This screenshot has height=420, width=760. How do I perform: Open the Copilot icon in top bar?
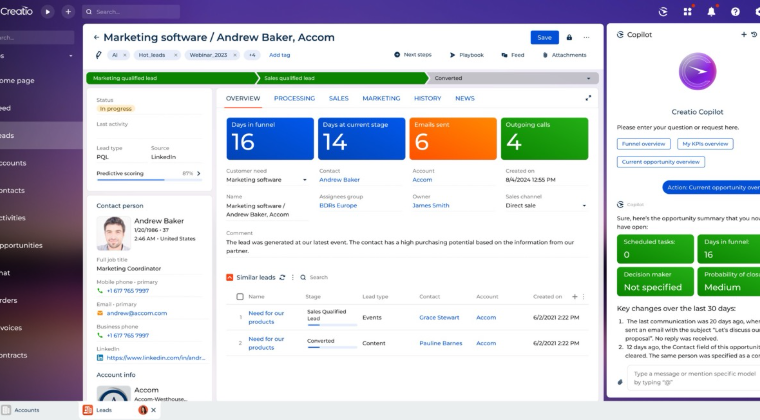(663, 12)
